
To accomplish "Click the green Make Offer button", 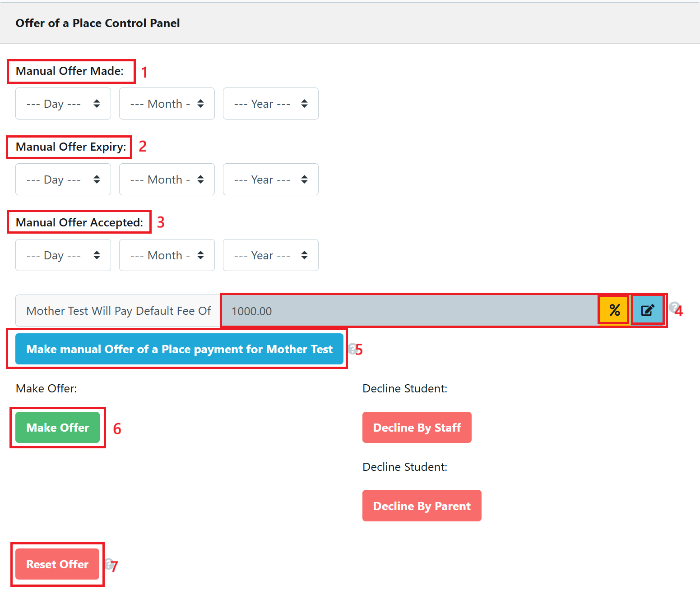I will [x=58, y=428].
